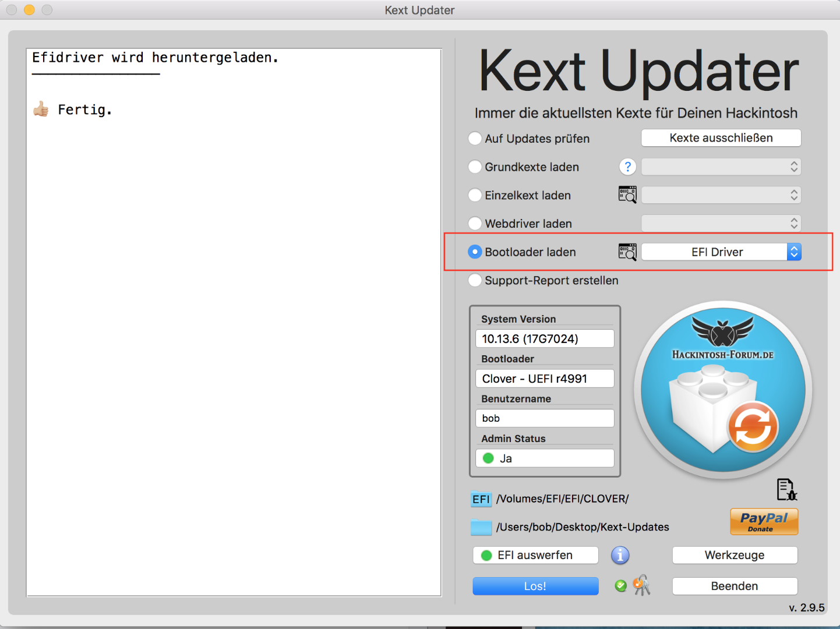Click the 'Admin Status' label

[513, 439]
